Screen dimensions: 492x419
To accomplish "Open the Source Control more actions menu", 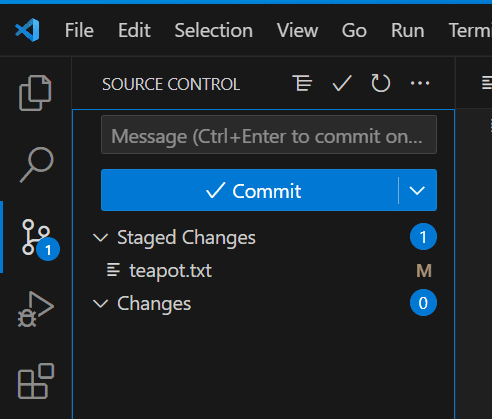I will (x=420, y=83).
